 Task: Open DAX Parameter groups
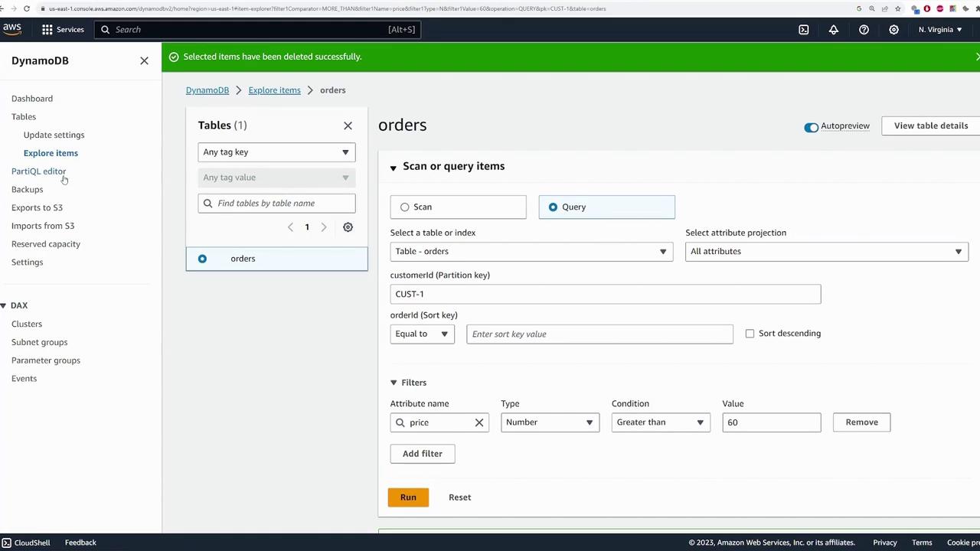tap(46, 360)
